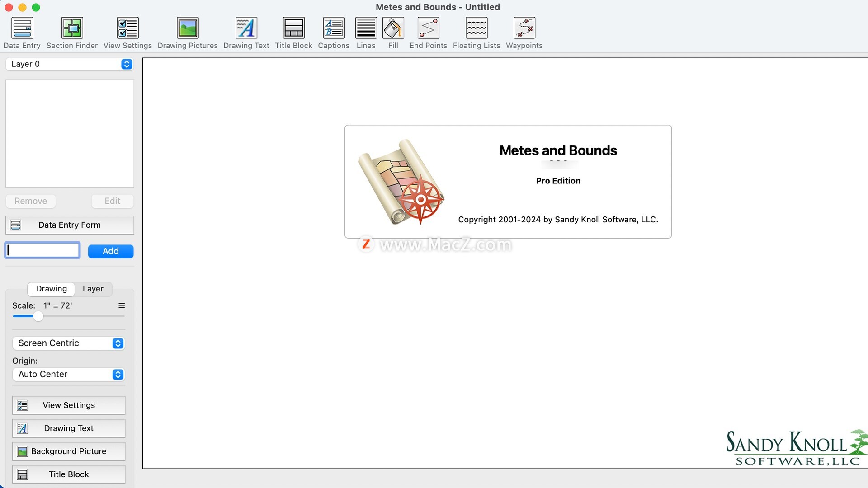Image resolution: width=868 pixels, height=488 pixels.
Task: Open Floating Lists from the toolbar
Action: (x=476, y=28)
